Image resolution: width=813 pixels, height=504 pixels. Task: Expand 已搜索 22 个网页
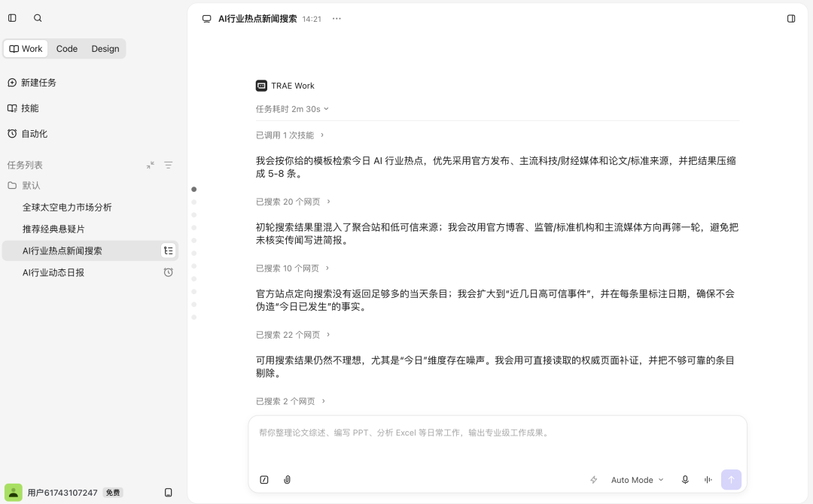293,335
